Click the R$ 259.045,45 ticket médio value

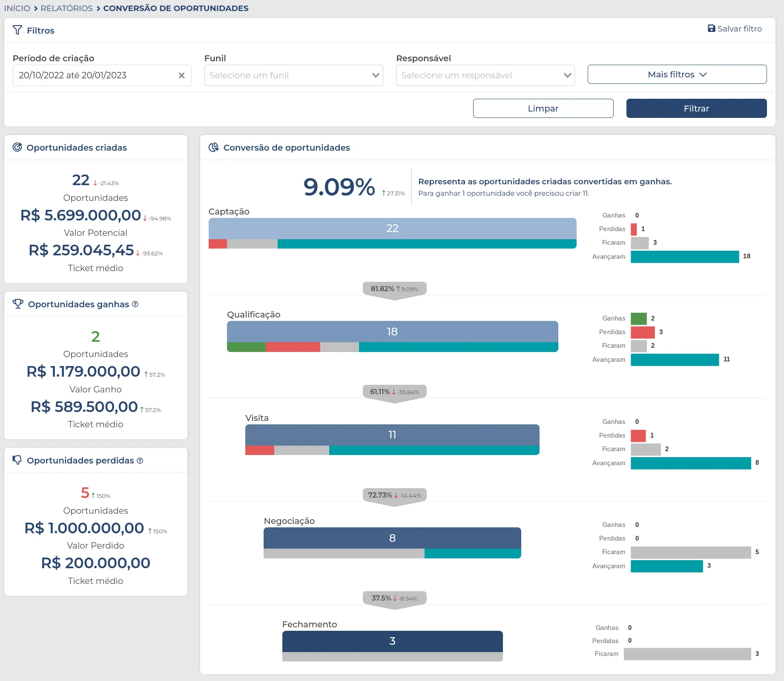pyautogui.click(x=81, y=250)
